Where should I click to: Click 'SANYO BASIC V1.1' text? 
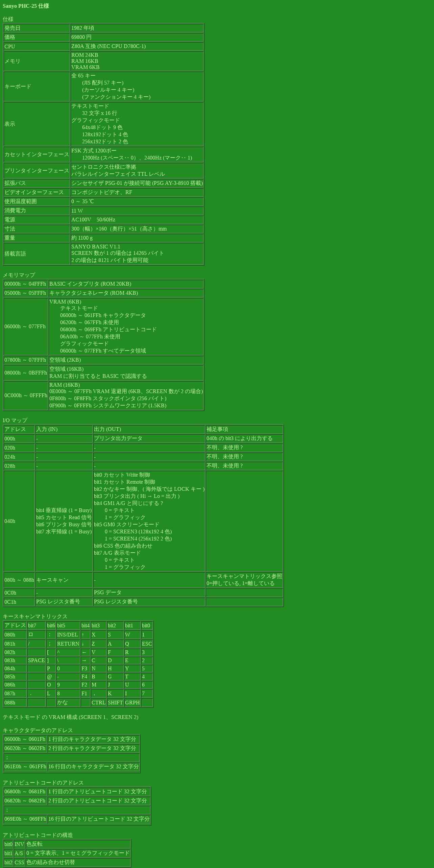coord(96,246)
